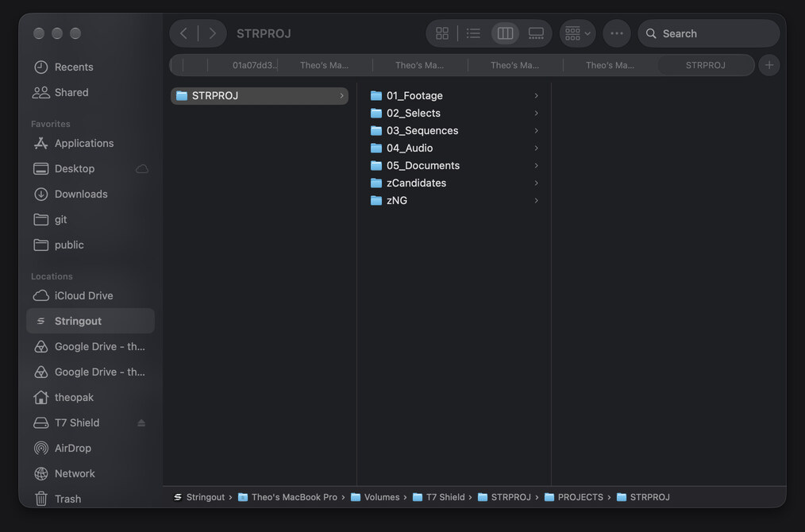Click the iCloud status icon beside Desktop
Viewport: 805px width, 532px height.
click(142, 169)
